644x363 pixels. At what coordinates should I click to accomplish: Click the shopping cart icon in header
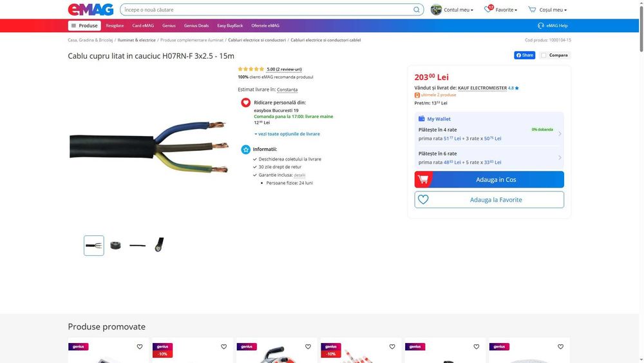[x=533, y=10]
